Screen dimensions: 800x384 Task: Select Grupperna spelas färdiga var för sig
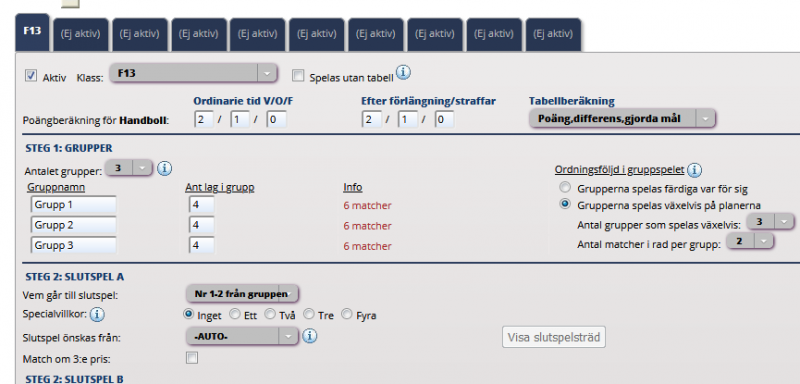(x=565, y=187)
